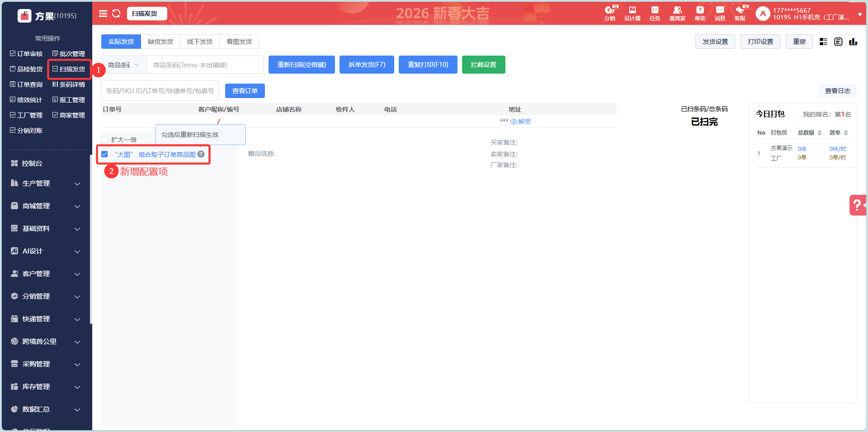
Task: Click the refresh icon in the top bar
Action: pos(116,14)
